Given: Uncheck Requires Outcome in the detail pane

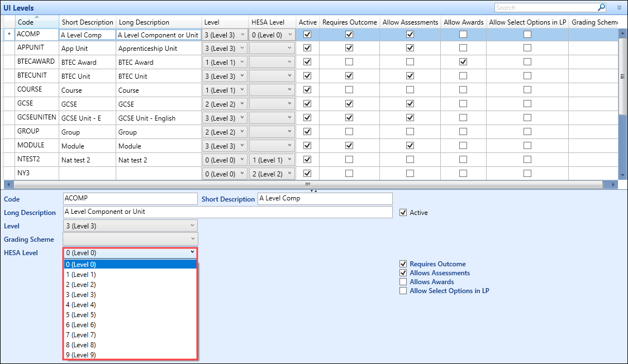Looking at the screenshot, I should click(x=403, y=264).
